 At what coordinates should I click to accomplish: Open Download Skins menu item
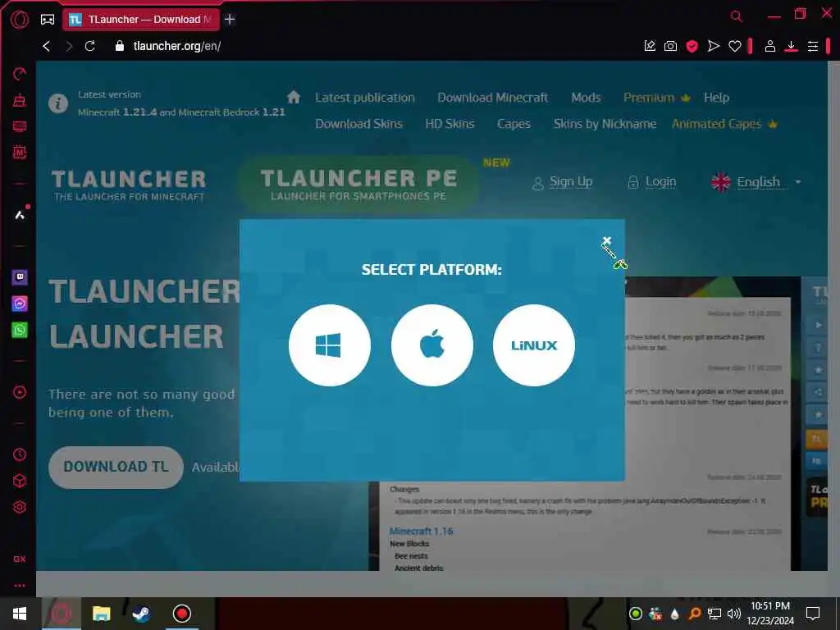point(358,124)
